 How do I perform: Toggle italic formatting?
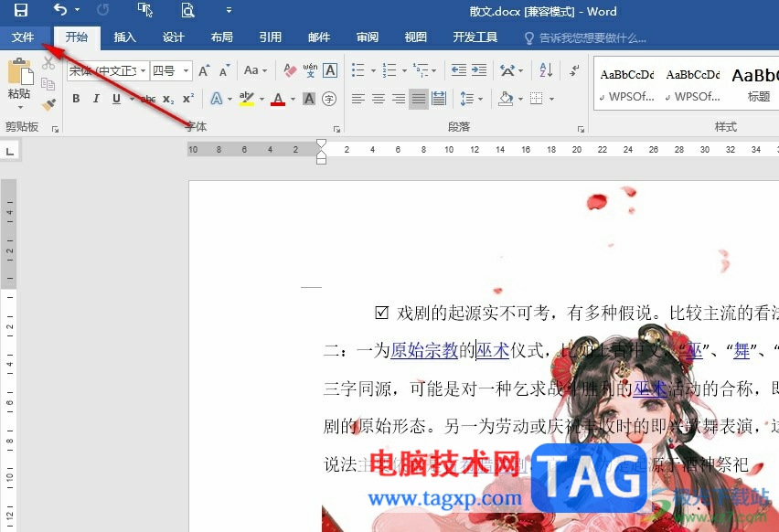pyautogui.click(x=96, y=99)
